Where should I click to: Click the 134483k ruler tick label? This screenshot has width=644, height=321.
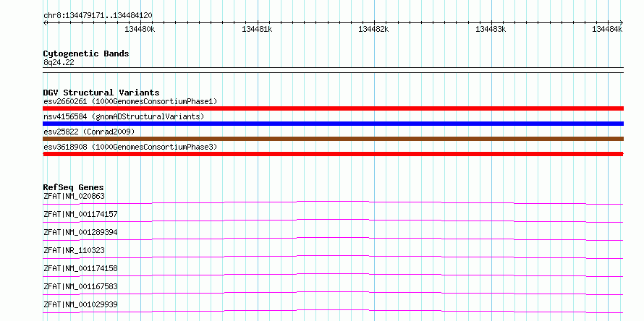[491, 29]
